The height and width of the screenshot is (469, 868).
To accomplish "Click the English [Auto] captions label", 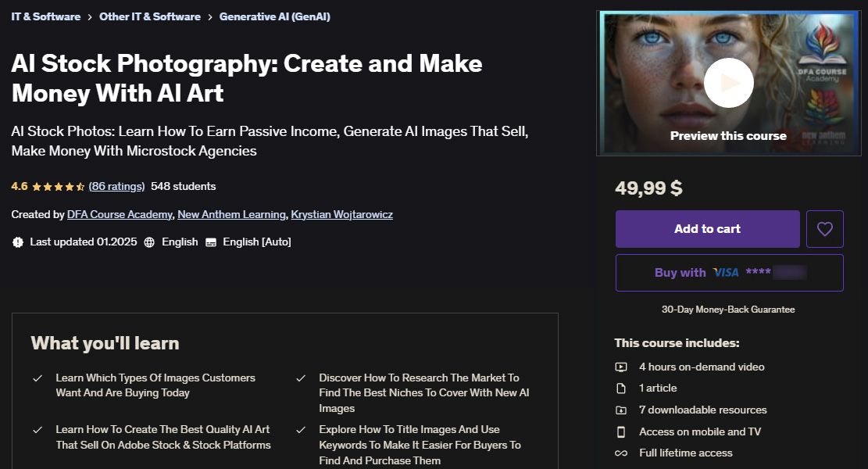I will [257, 242].
